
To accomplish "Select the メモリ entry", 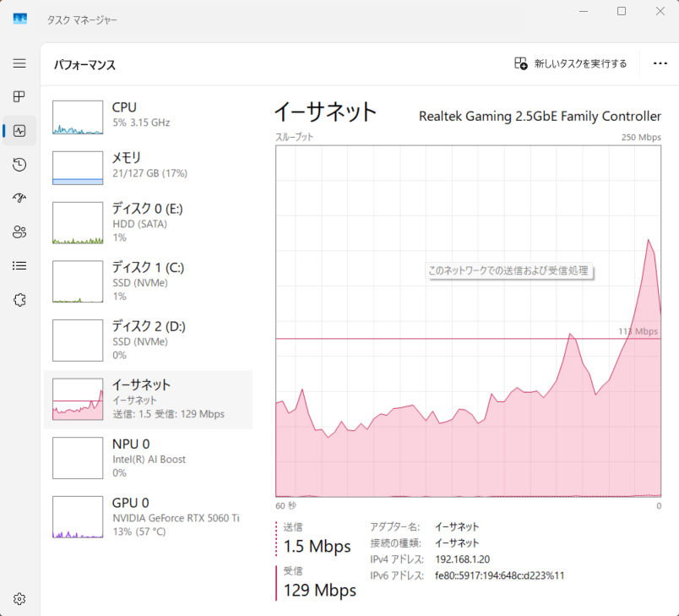I will [x=148, y=165].
